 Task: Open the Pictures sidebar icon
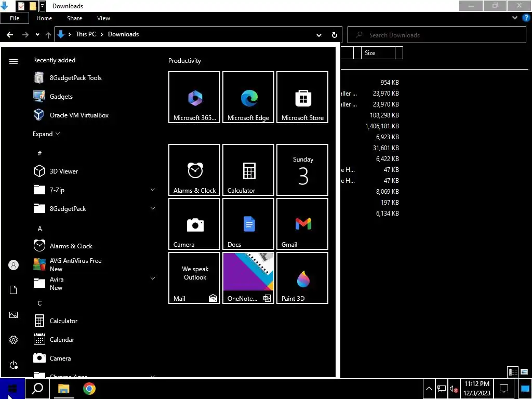tap(13, 315)
